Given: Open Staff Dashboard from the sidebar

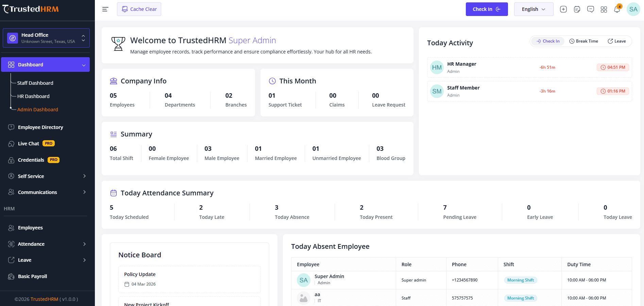Looking at the screenshot, I should pos(35,83).
